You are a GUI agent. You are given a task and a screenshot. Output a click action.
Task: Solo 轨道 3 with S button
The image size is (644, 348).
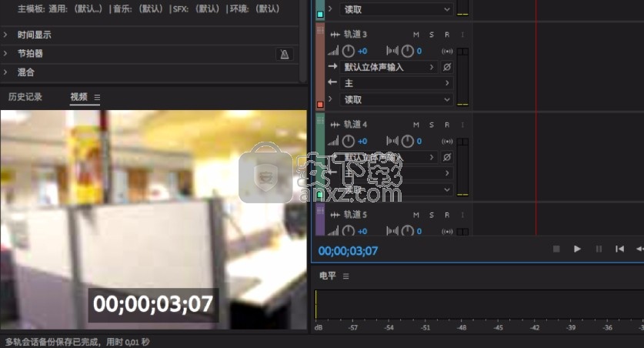pyautogui.click(x=431, y=35)
